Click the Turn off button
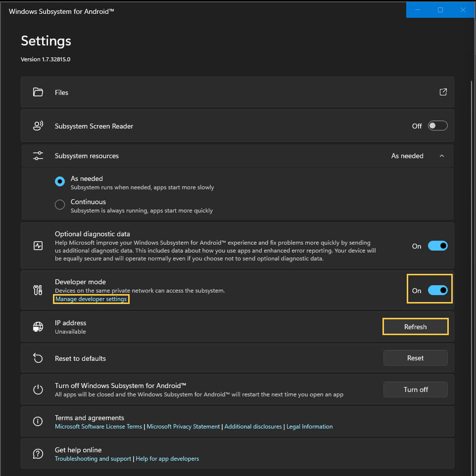This screenshot has width=476, height=476. 416,389
